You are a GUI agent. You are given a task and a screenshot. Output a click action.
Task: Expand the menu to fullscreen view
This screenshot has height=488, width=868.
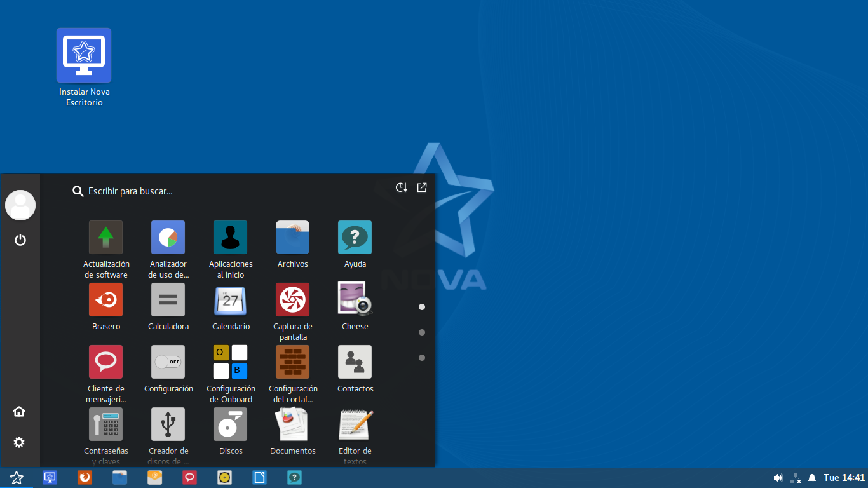(422, 187)
